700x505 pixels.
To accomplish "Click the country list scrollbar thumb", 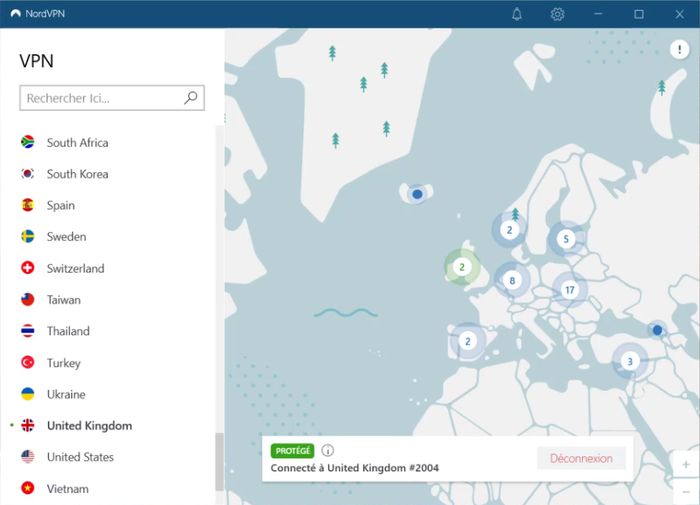I will pos(219,462).
